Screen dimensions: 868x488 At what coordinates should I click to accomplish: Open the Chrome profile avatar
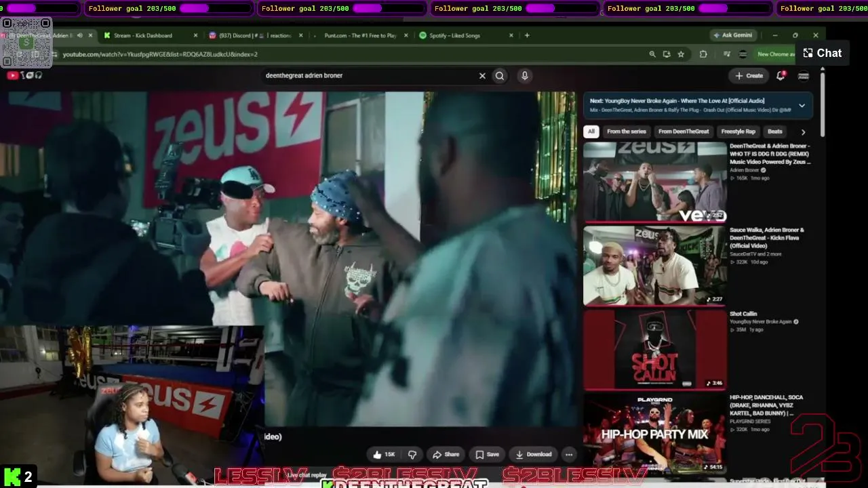click(x=743, y=54)
